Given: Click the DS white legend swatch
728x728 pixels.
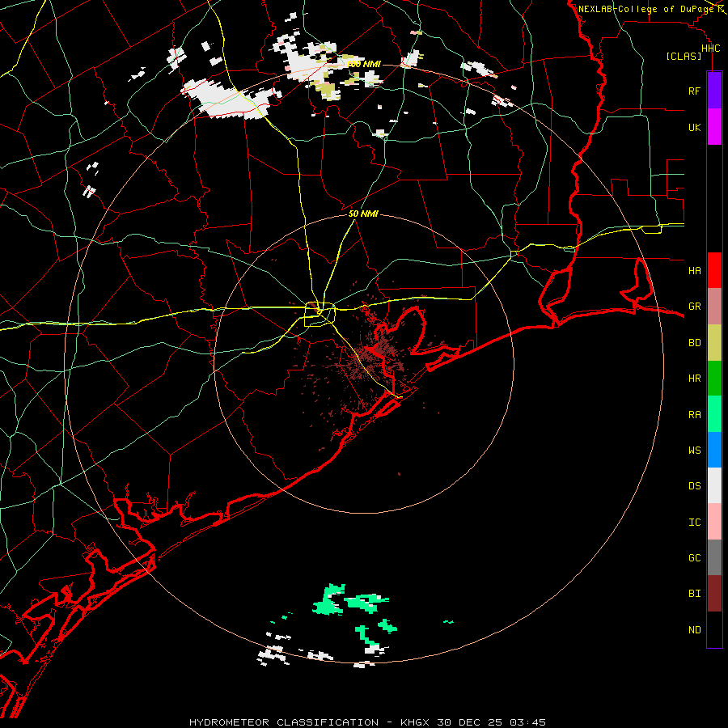Looking at the screenshot, I should [714, 485].
